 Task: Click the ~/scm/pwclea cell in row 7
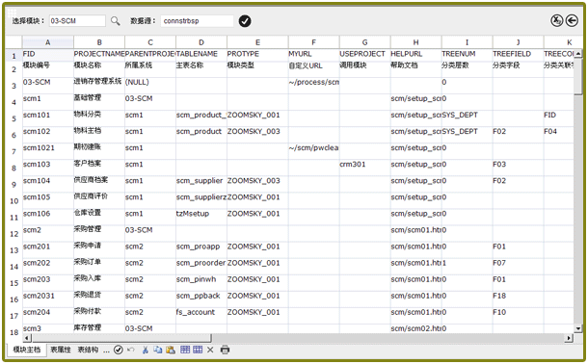pyautogui.click(x=313, y=151)
